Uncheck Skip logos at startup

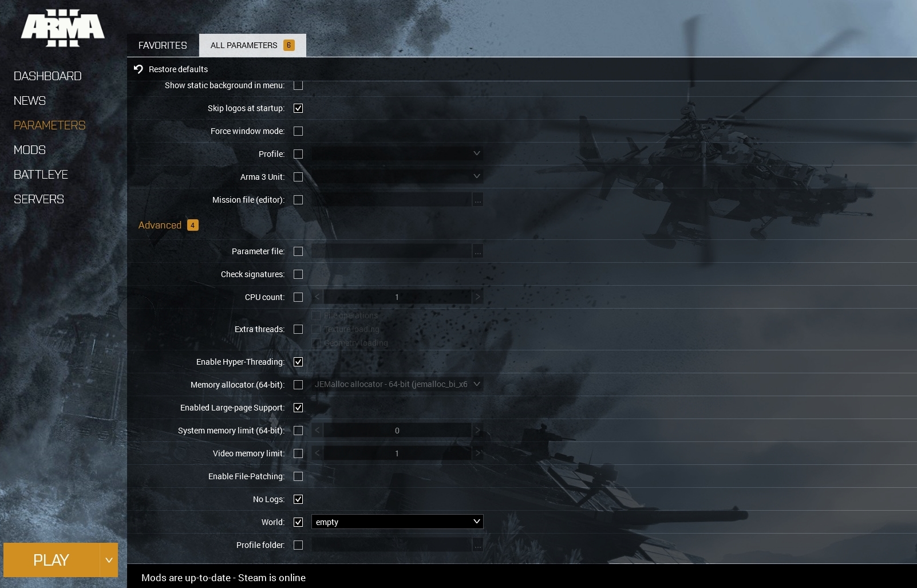pyautogui.click(x=298, y=108)
